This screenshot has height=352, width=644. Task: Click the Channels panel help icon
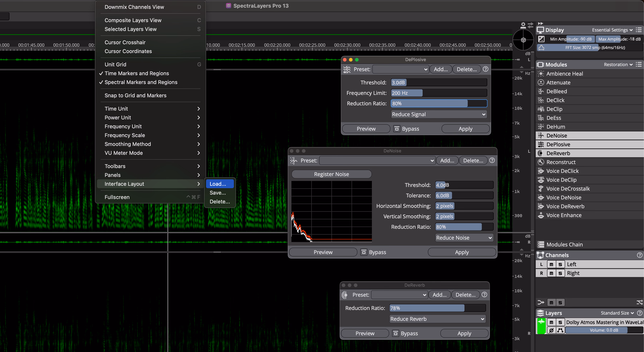click(639, 255)
